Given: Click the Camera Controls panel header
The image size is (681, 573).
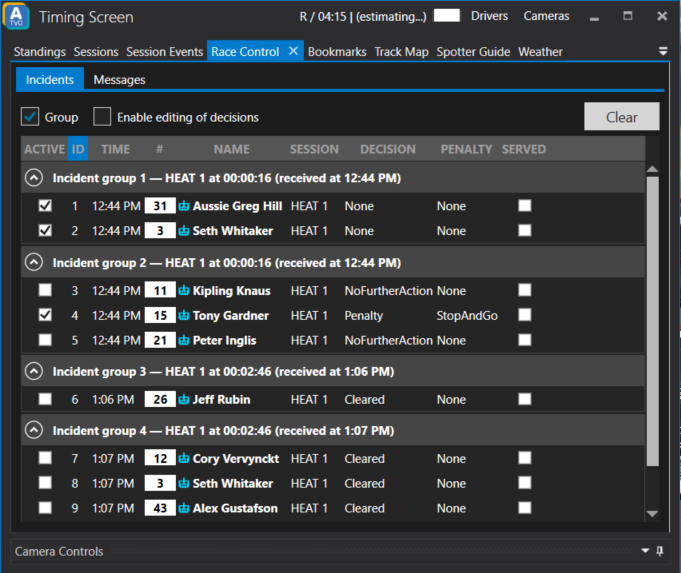Looking at the screenshot, I should coord(340,551).
